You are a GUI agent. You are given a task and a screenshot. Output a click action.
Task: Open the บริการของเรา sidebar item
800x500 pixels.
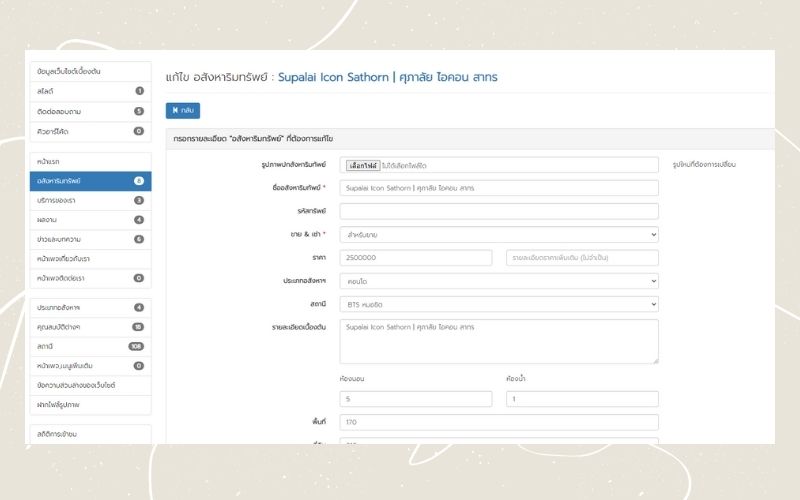point(91,201)
